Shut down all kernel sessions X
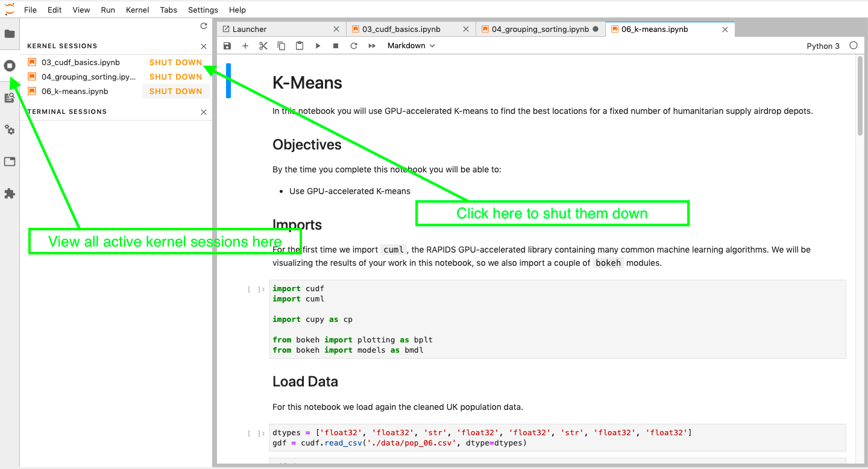Viewport: 868px width, 469px height. (x=204, y=46)
